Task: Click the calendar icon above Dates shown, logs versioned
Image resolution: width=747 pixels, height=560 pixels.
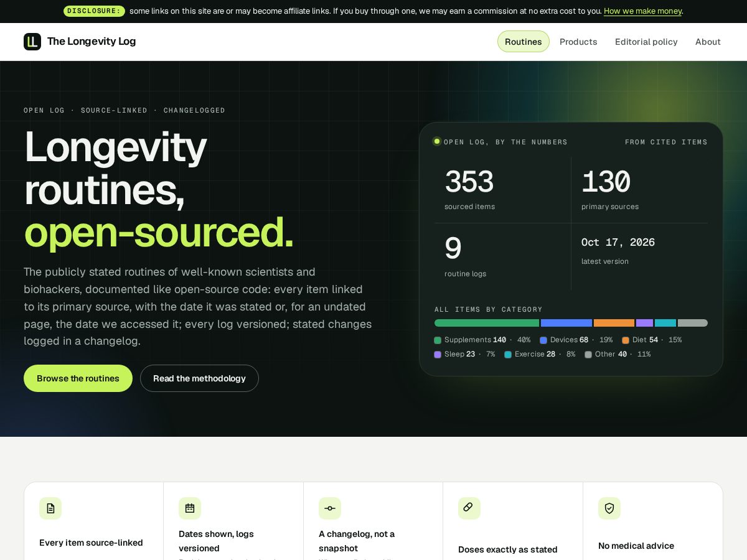Action: pyautogui.click(x=190, y=508)
